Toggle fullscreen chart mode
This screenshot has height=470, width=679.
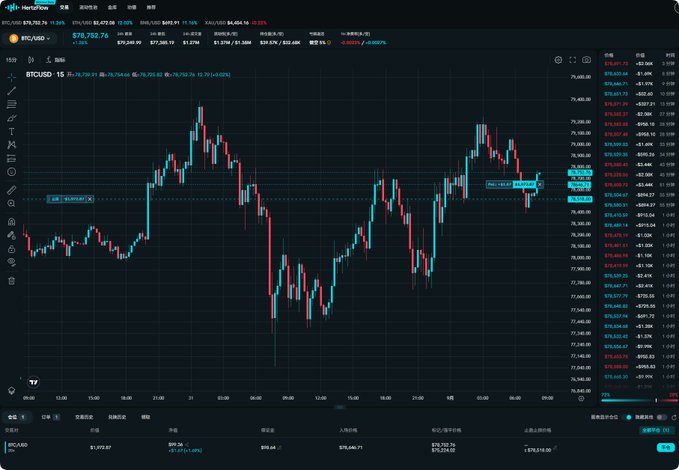(x=572, y=60)
